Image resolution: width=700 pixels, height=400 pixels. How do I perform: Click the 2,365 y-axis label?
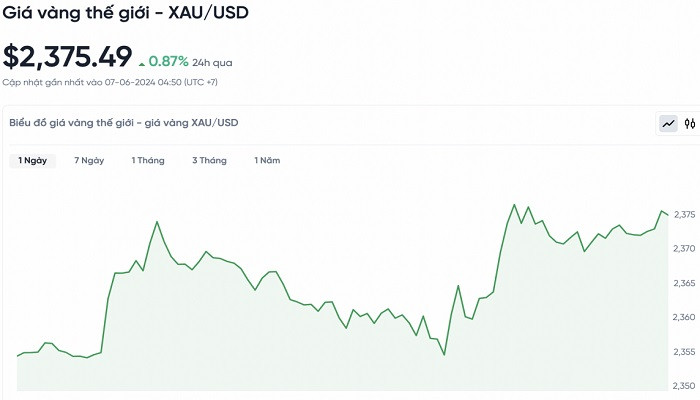[x=685, y=284]
